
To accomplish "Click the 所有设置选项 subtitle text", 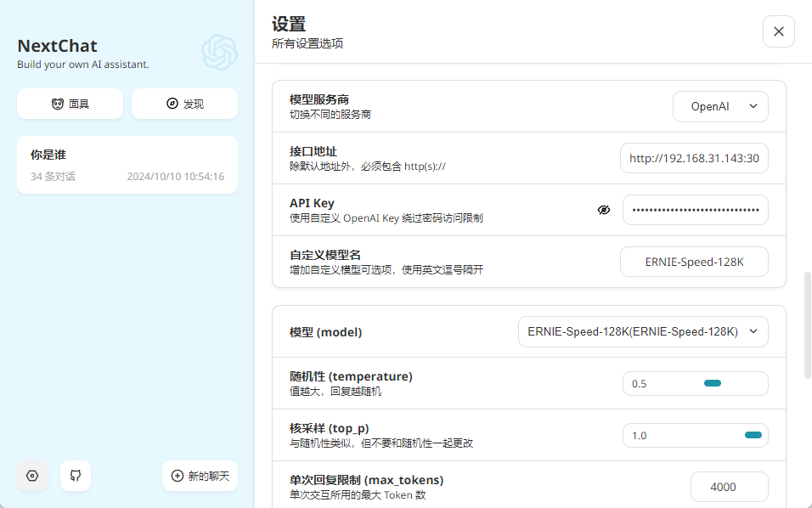I will pyautogui.click(x=307, y=43).
